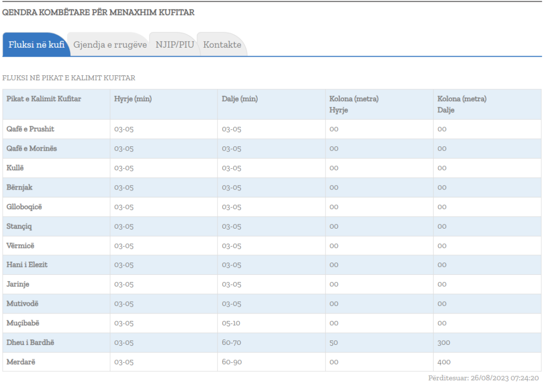Switch to Gjendja e rrugëve tab
543x392 pixels.
[x=110, y=45]
